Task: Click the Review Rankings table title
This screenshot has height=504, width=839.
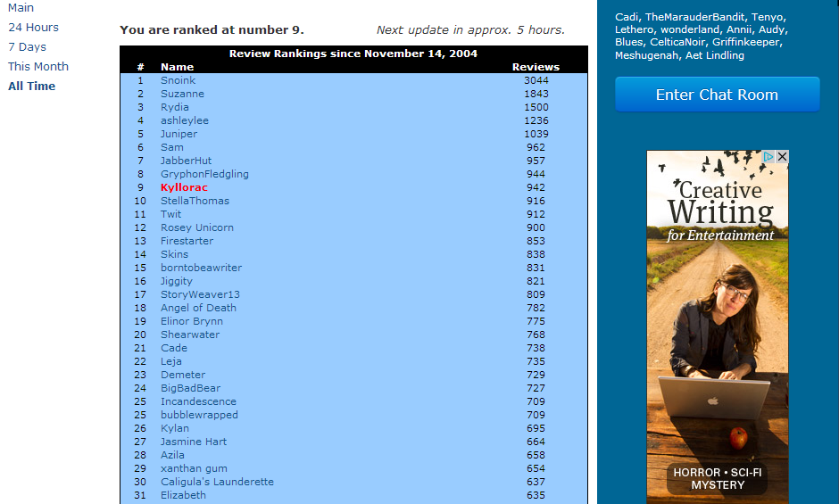Action: point(353,54)
